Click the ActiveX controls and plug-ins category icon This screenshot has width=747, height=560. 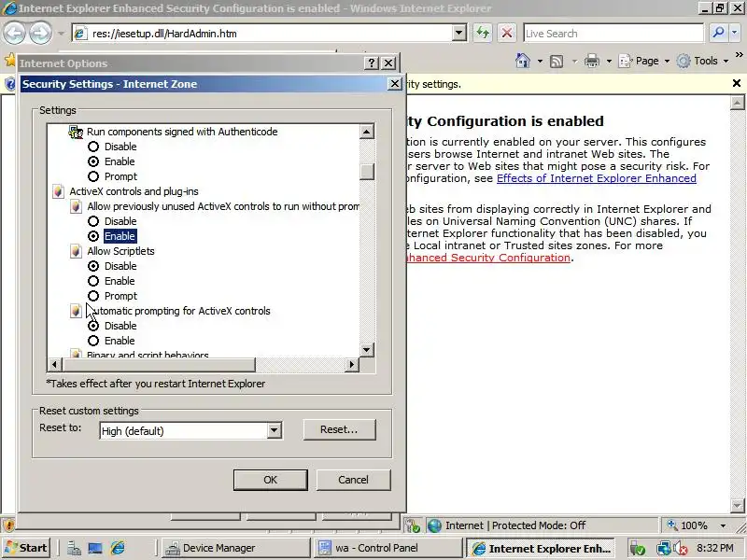(58, 191)
